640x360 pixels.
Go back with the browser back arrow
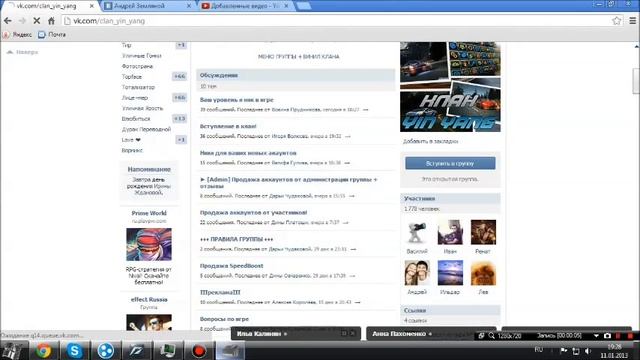click(x=7, y=20)
